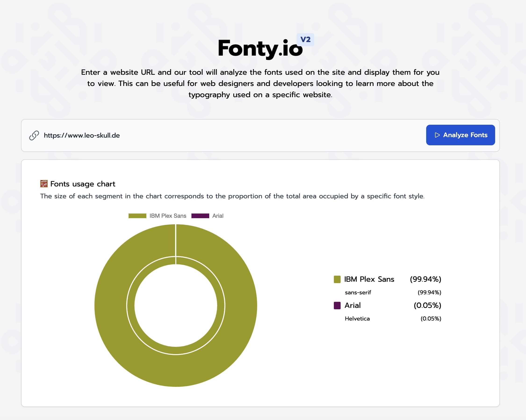The height and width of the screenshot is (420, 526).
Task: Select IBM Plex Sans font name in list
Action: point(369,279)
